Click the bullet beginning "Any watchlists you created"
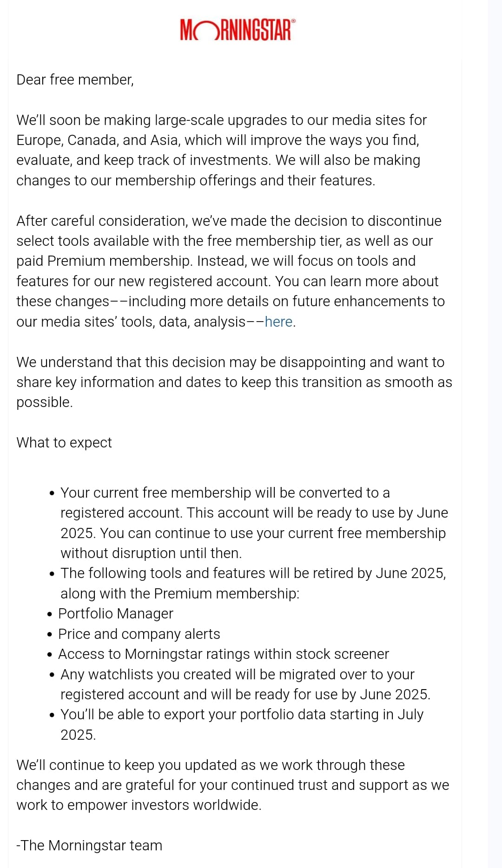 [245, 684]
